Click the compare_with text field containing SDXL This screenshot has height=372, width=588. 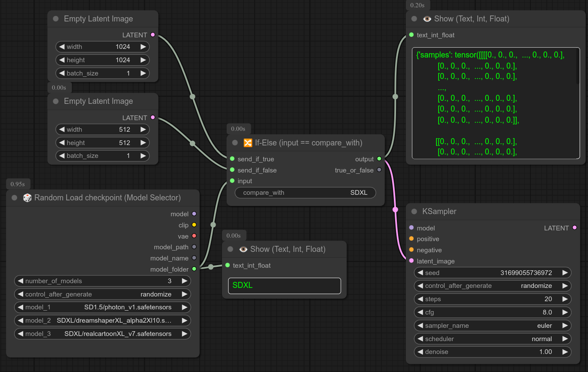(305, 193)
